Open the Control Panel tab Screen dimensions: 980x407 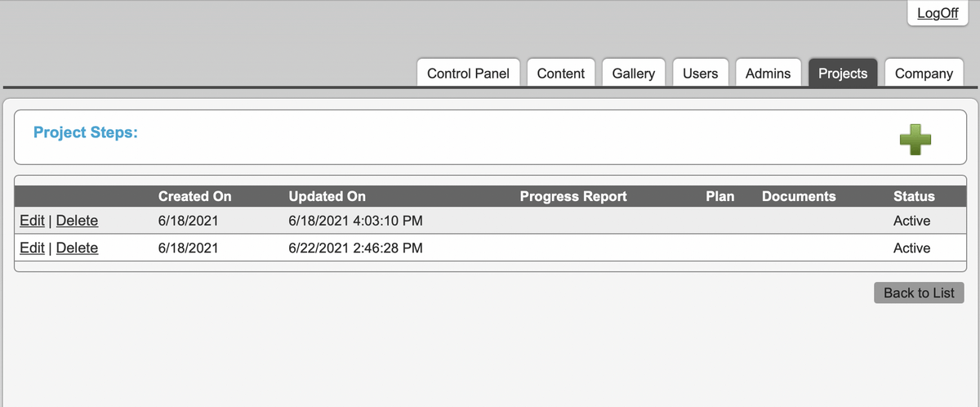click(x=468, y=74)
